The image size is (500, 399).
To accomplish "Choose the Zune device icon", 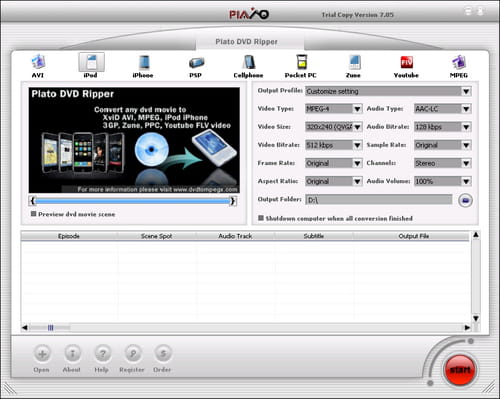I will click(x=354, y=62).
